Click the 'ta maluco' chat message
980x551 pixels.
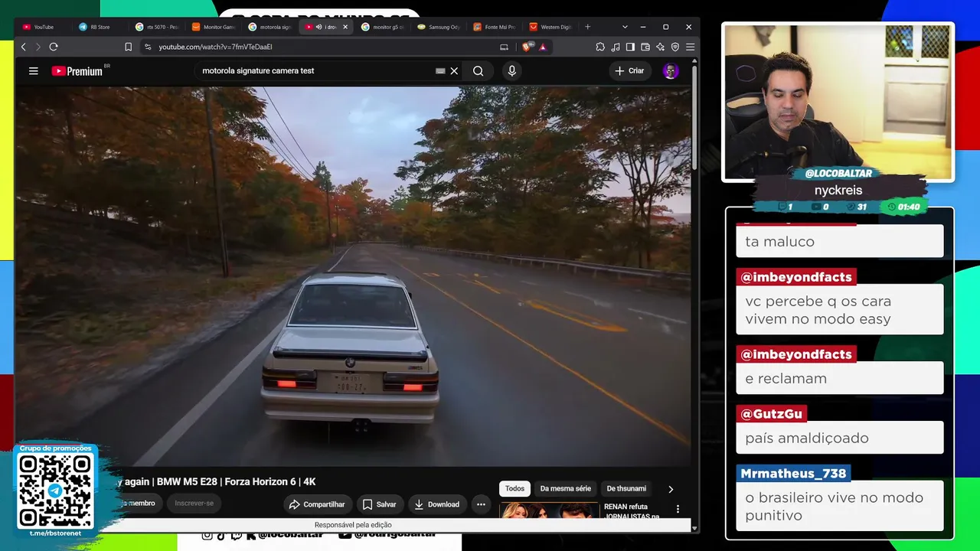[x=840, y=242]
